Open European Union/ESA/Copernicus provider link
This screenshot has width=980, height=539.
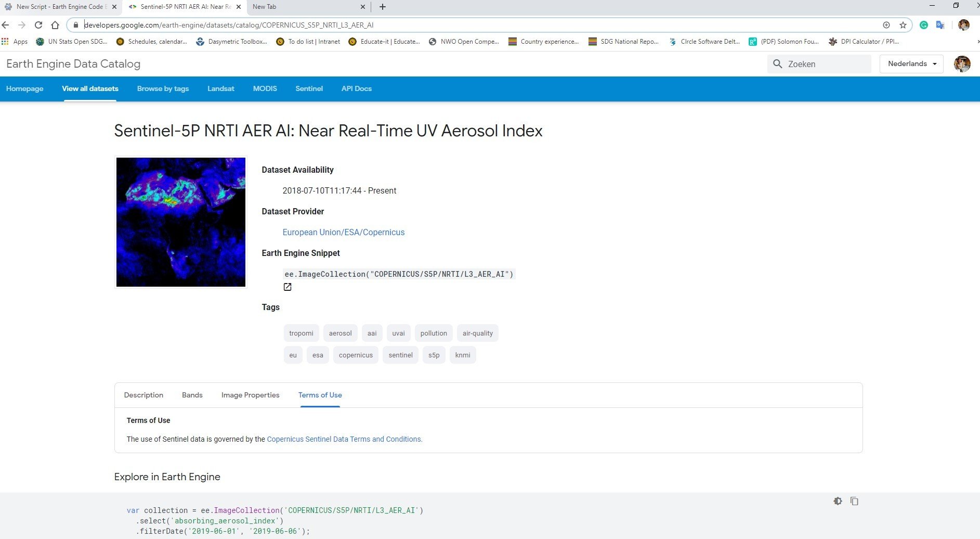coord(344,232)
